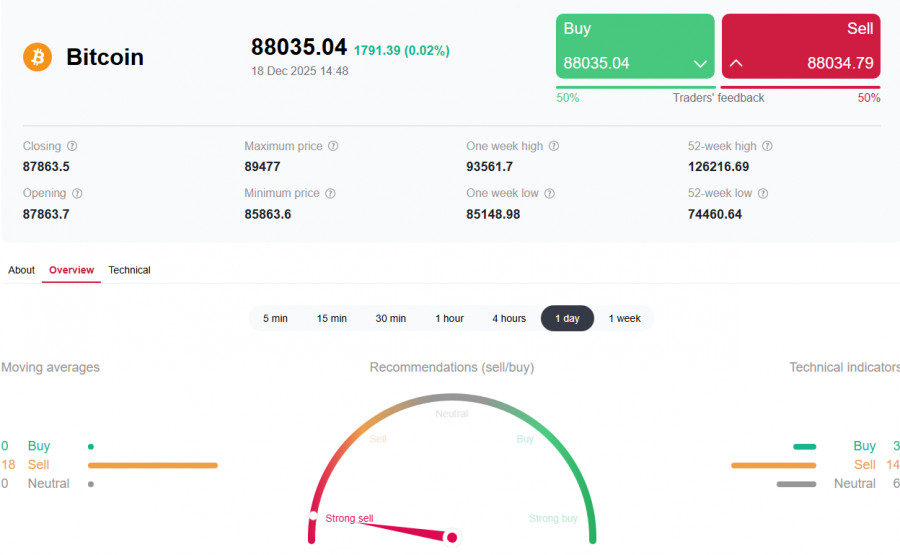Expand the Buy button down chevron
Viewport: 900px width, 555px height.
(x=700, y=63)
